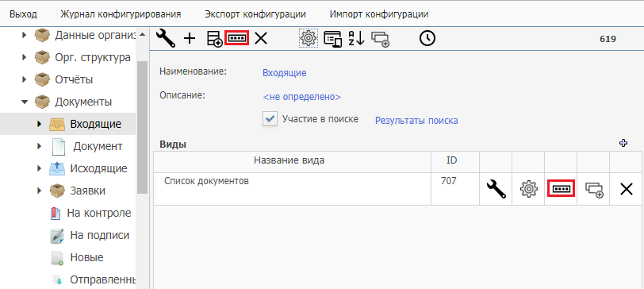Expand the Орг. структура tree node

(x=25, y=57)
